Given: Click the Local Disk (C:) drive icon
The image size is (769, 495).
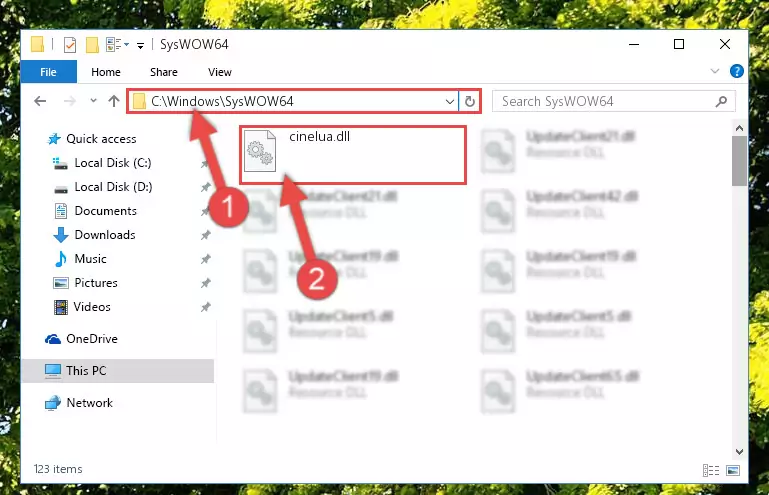Looking at the screenshot, I should pos(60,163).
